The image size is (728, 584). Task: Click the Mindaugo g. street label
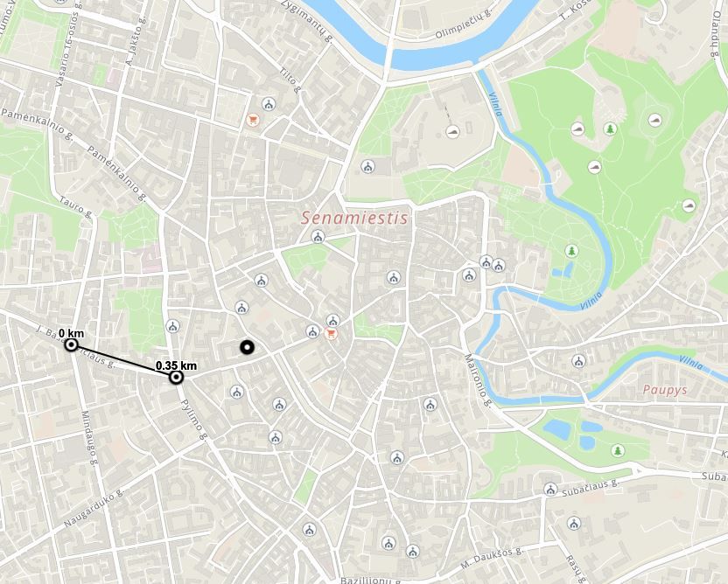(x=90, y=438)
